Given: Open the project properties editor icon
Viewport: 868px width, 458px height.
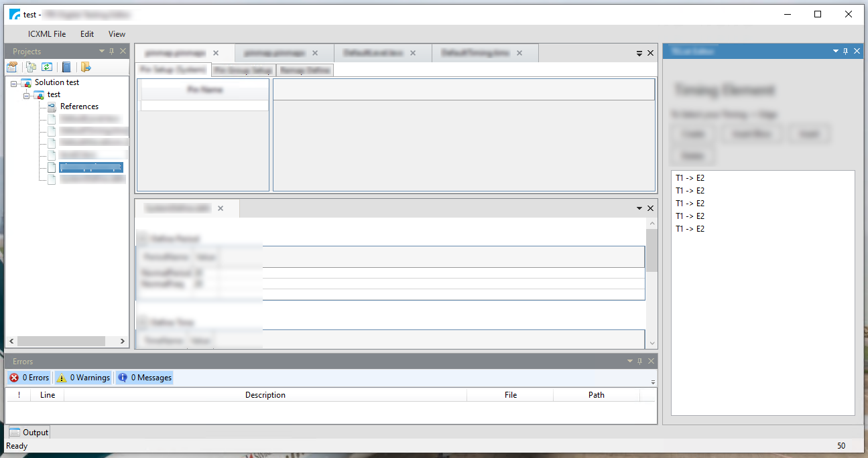Looking at the screenshot, I should click(11, 67).
